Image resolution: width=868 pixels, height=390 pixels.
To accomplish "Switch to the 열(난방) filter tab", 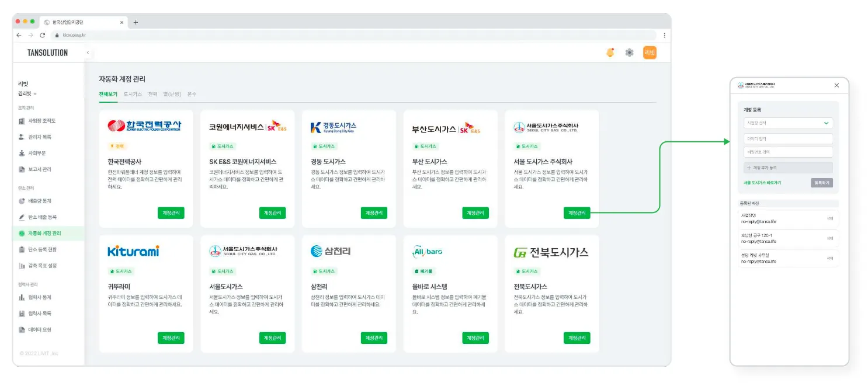I will click(172, 94).
